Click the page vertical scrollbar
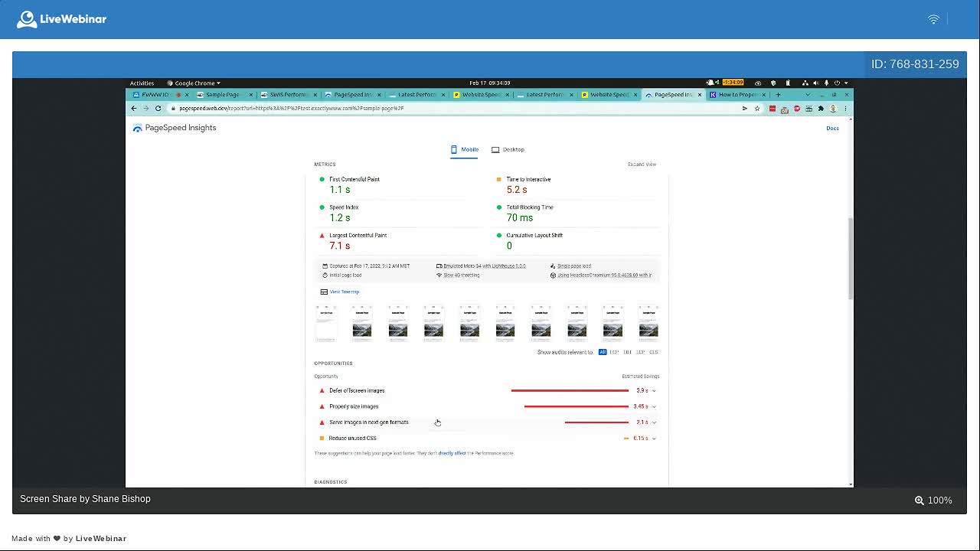Screen dimensions: 980x551 click(x=850, y=259)
